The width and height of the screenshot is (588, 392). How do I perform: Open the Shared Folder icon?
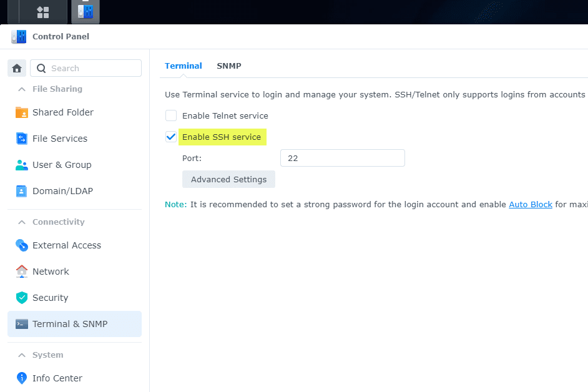click(22, 112)
